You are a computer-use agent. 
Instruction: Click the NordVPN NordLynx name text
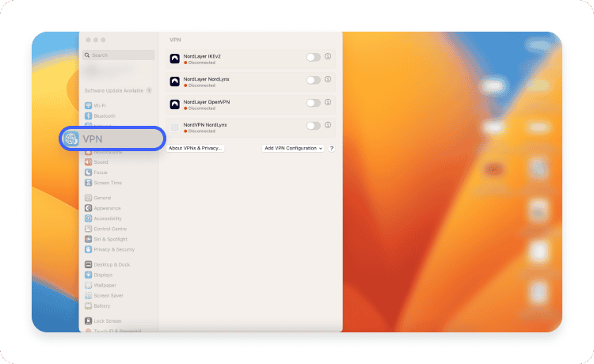[205, 125]
